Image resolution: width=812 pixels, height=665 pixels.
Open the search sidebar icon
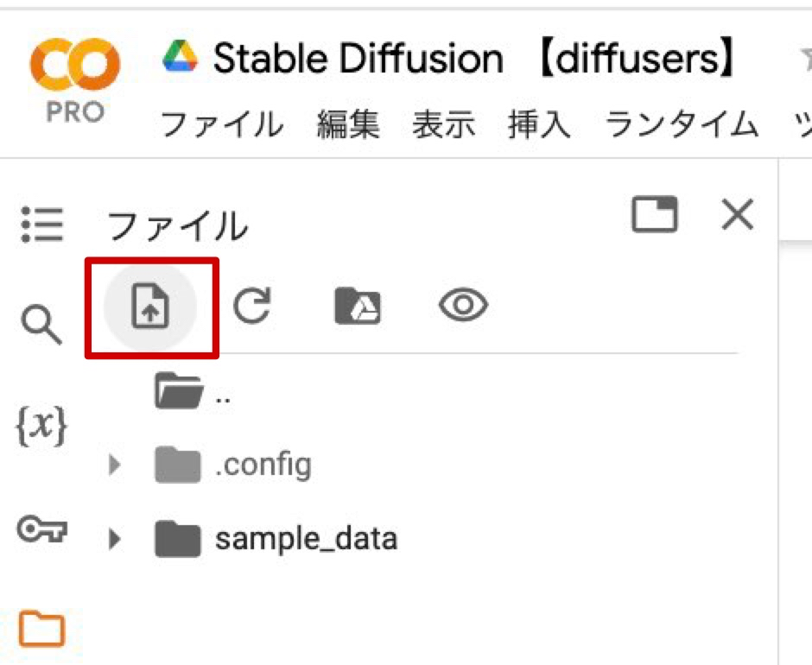point(41,324)
